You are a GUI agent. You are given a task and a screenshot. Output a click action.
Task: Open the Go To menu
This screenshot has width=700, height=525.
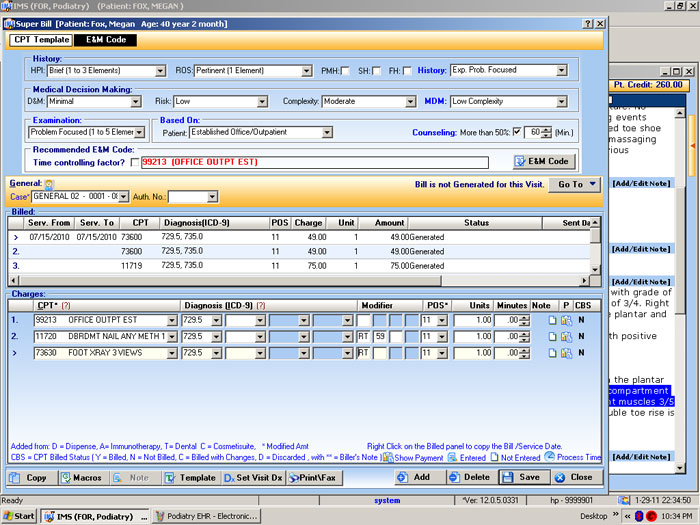coord(575,184)
